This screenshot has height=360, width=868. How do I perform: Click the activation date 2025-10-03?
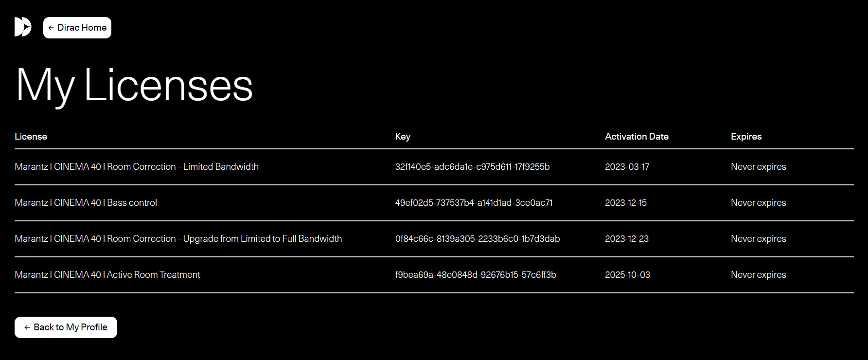[x=627, y=275]
